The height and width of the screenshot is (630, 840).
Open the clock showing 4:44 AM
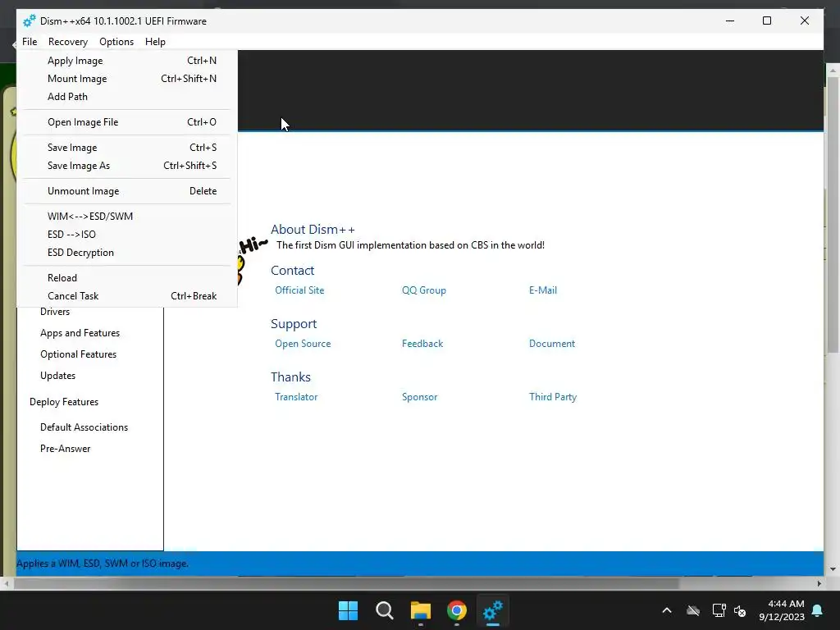point(782,610)
